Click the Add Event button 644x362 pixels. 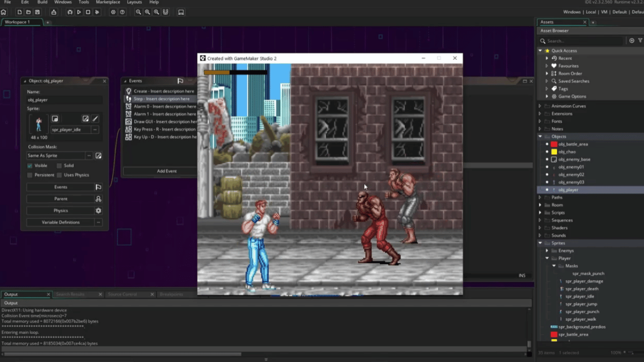click(167, 171)
